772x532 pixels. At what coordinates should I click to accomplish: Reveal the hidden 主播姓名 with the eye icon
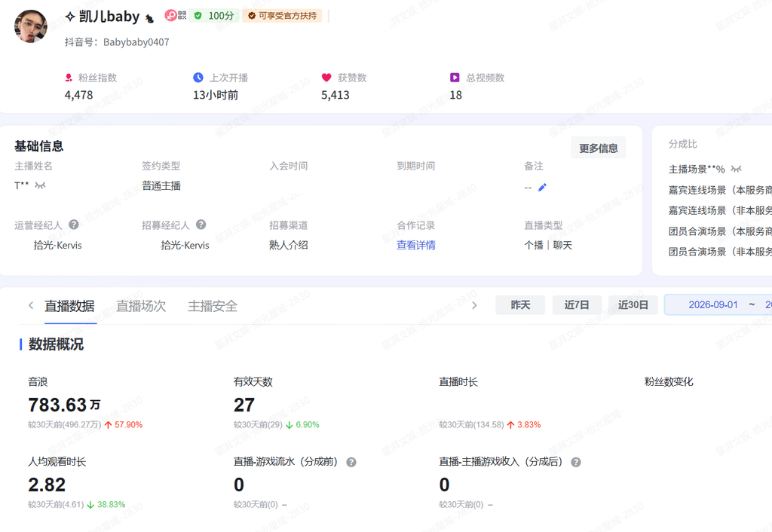click(41, 185)
